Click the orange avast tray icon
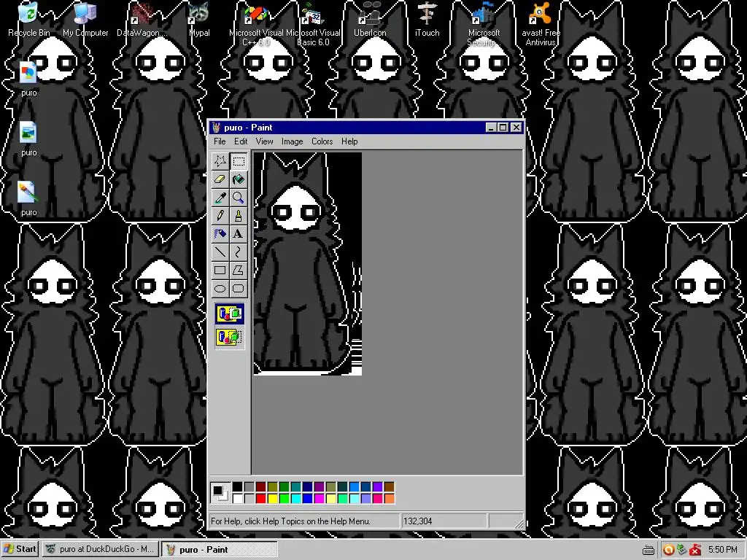The width and height of the screenshot is (747, 560). coord(668,550)
